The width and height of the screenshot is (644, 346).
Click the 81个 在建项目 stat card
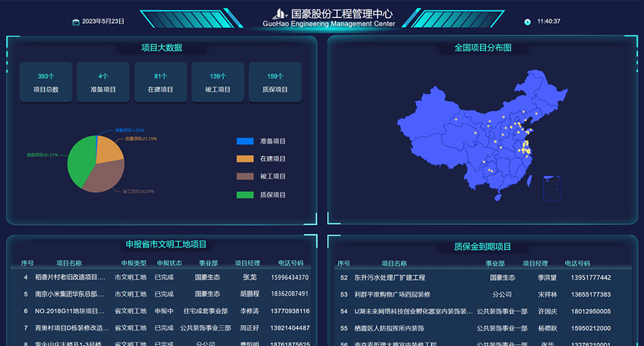160,82
